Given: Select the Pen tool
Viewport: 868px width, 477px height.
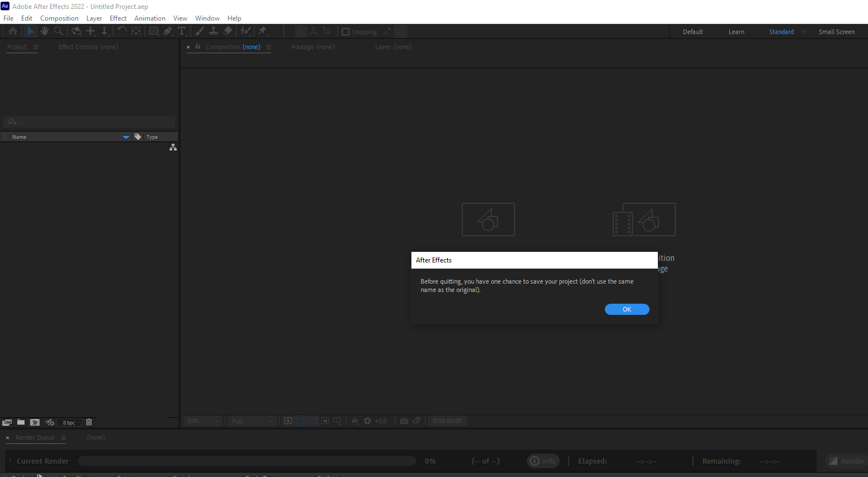Looking at the screenshot, I should pyautogui.click(x=168, y=31).
